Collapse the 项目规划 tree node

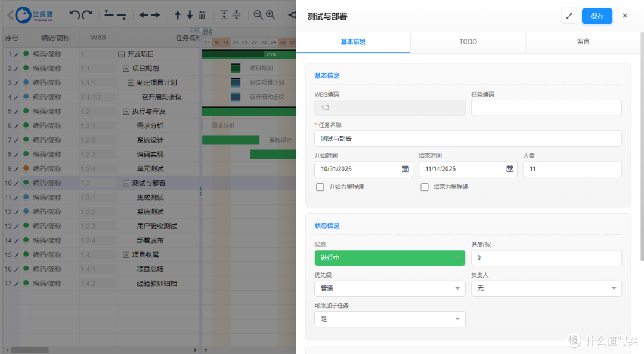tap(126, 69)
